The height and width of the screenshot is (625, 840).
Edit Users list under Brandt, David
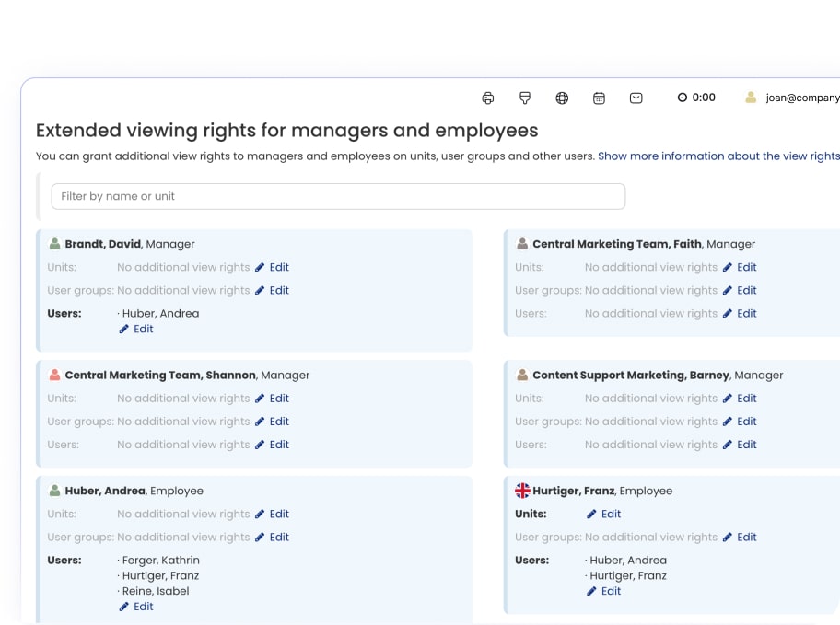click(x=136, y=329)
